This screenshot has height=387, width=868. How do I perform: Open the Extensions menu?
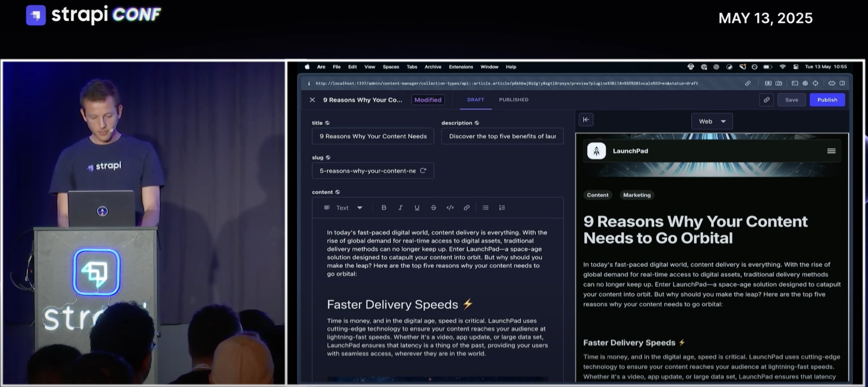click(461, 67)
